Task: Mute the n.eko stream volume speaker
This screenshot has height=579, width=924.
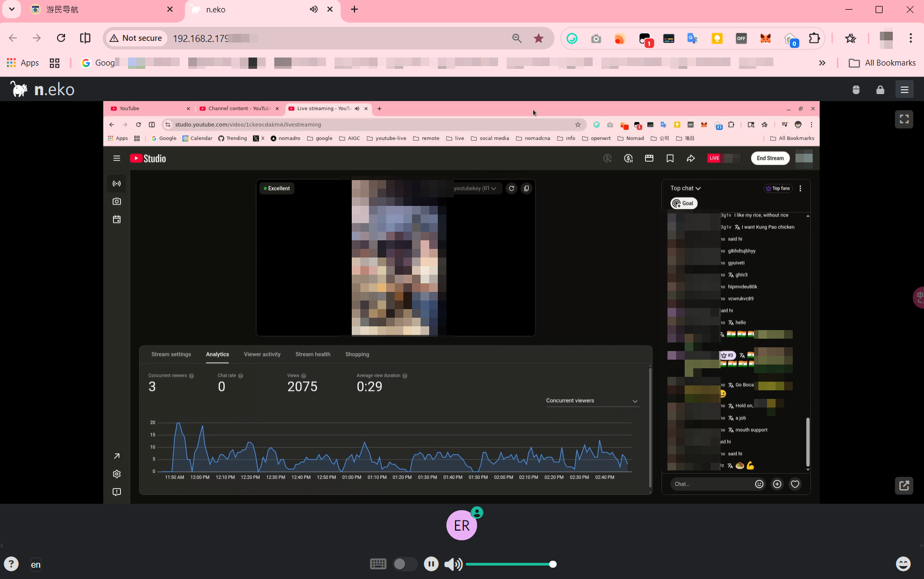Action: pos(453,564)
